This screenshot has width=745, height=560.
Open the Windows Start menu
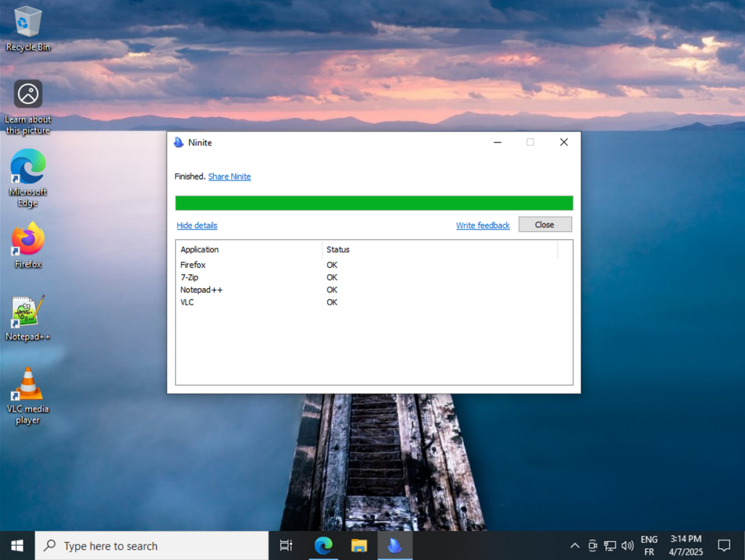click(17, 545)
